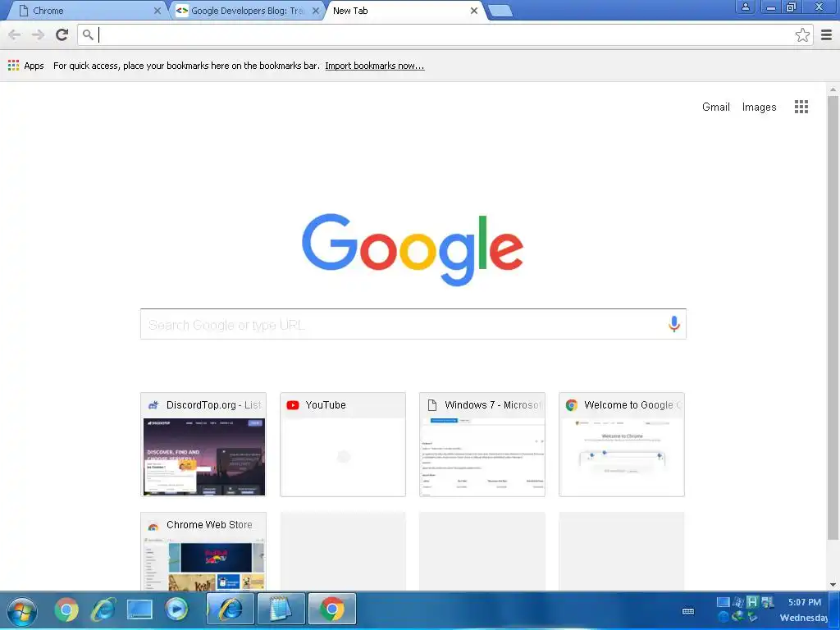This screenshot has width=840, height=630.
Task: Launch pinned Chrome in the taskbar
Action: [66, 609]
